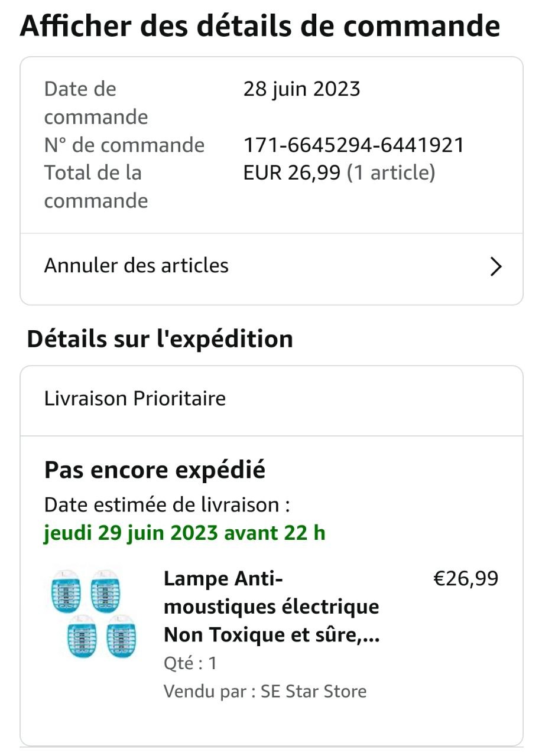
Task: Tap the Qté : 1 quantity text
Action: tap(190, 663)
